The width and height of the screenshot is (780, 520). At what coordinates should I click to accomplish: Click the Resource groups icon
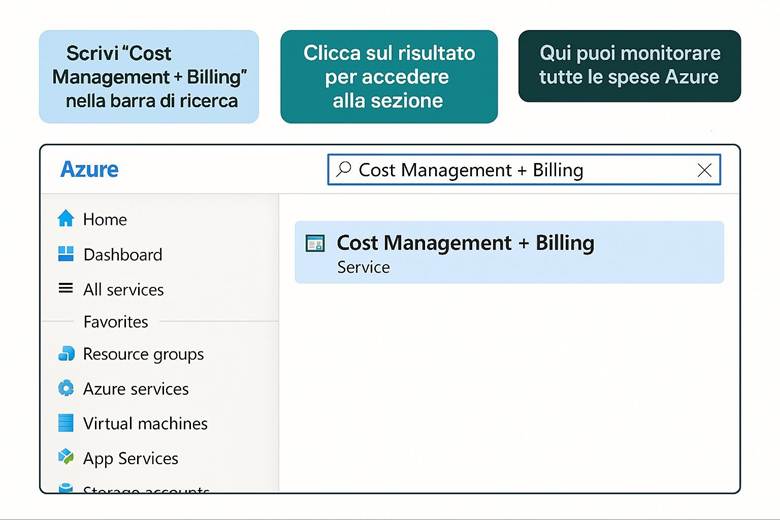point(66,353)
